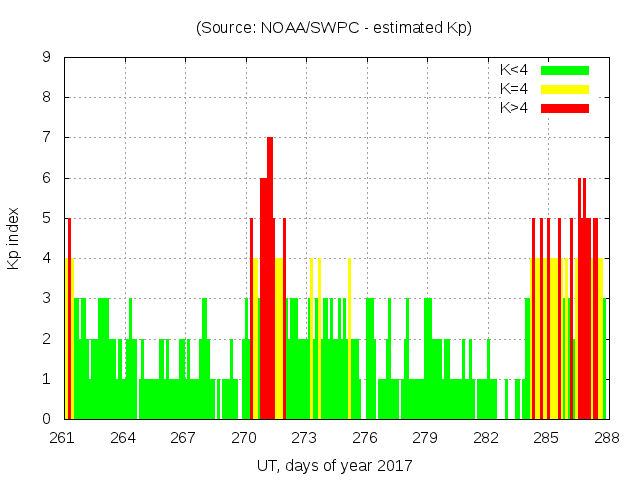Viewport: 640px width, 480px height.
Task: Click y-axis tick label 9
Action: (47, 58)
